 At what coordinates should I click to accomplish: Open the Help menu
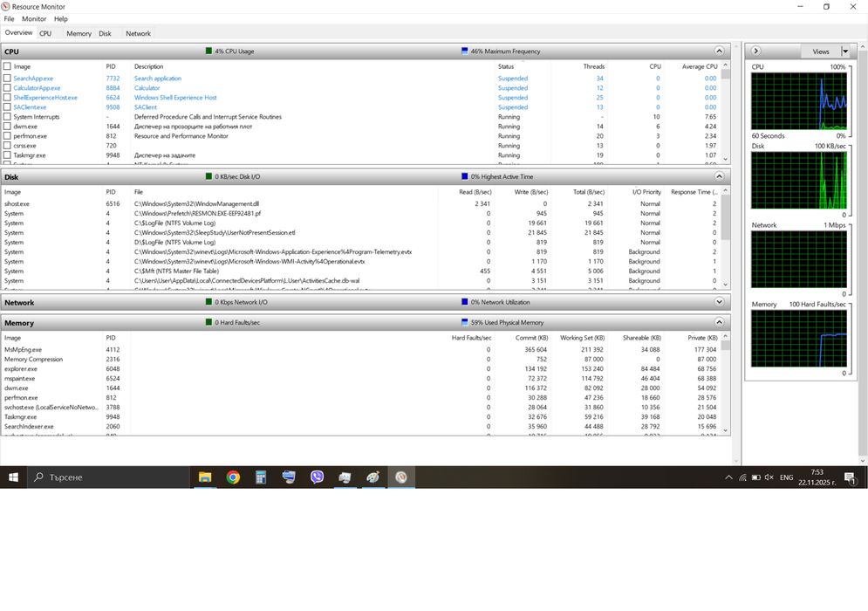[x=61, y=19]
